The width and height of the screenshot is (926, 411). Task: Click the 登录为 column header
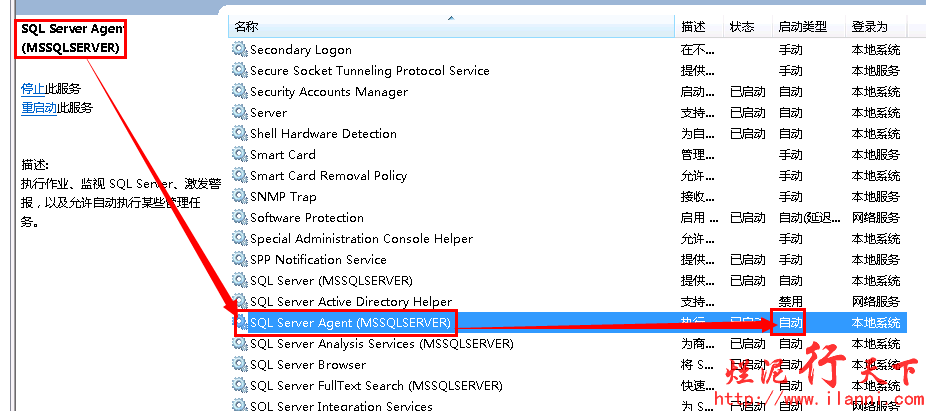[x=868, y=27]
